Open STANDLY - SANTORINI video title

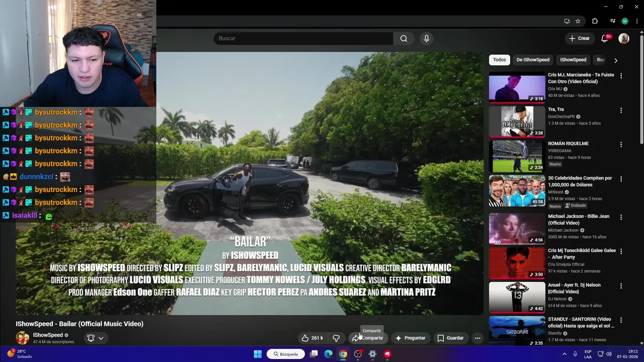click(581, 322)
